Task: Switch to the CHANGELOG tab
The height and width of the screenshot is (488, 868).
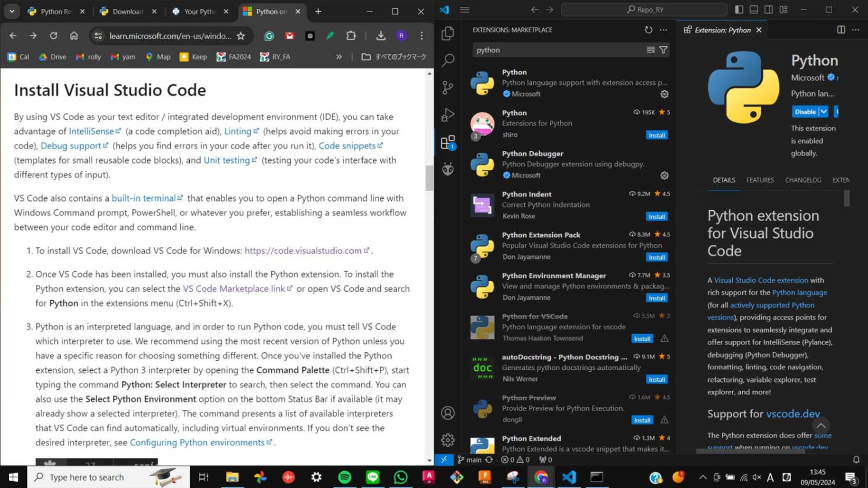Action: pos(803,180)
